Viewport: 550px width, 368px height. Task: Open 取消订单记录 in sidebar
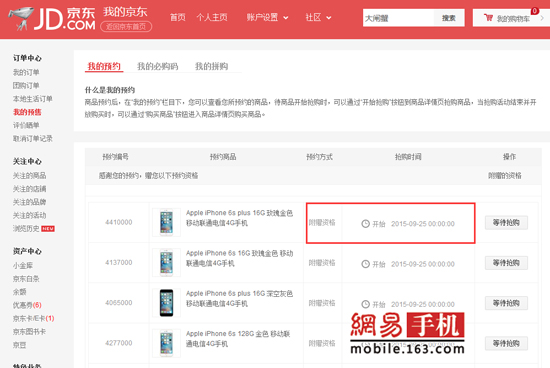pyautogui.click(x=33, y=139)
